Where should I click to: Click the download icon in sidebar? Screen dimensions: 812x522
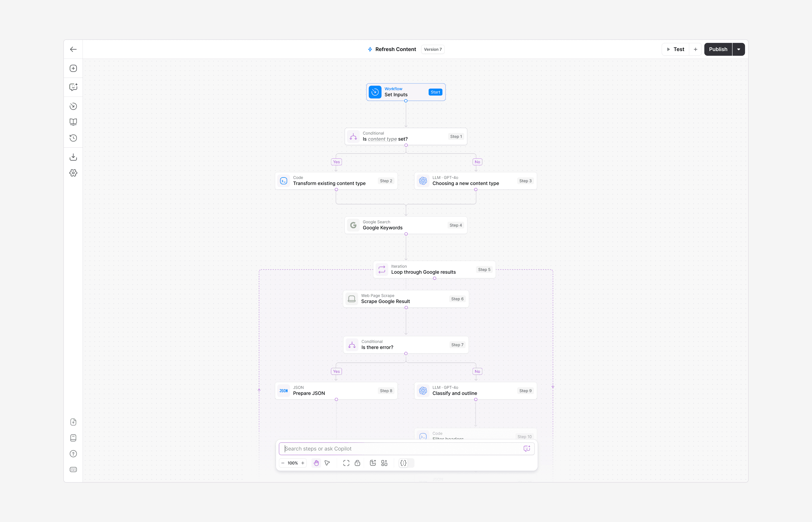(73, 157)
